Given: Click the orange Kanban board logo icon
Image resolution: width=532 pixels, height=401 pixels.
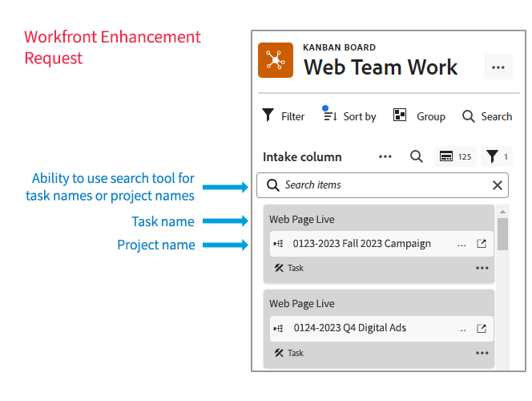Looking at the screenshot, I should click(275, 60).
